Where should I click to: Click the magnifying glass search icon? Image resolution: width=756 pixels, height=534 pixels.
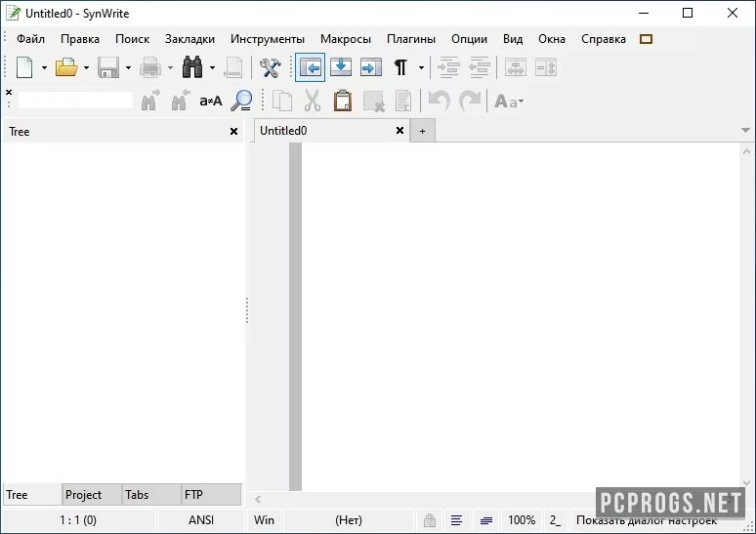(241, 101)
